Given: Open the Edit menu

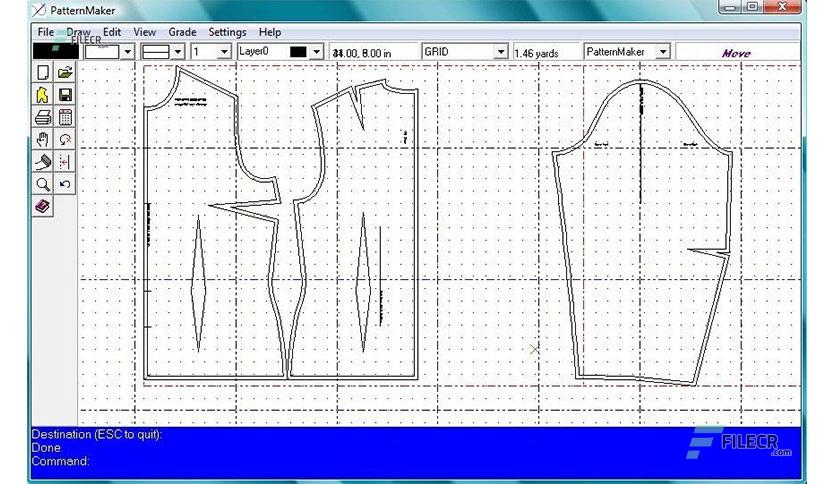Looking at the screenshot, I should [x=111, y=32].
